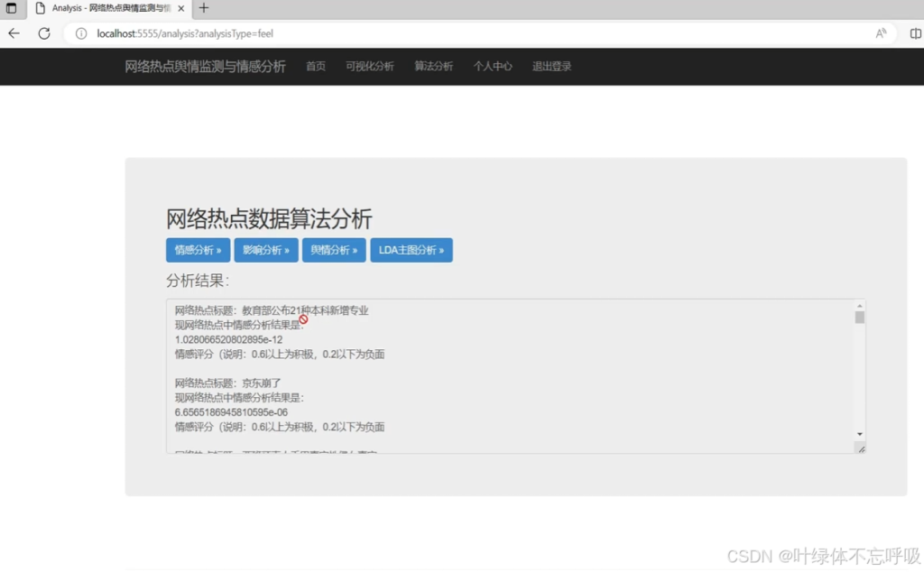The height and width of the screenshot is (572, 924).
Task: Open the split screen icon at toolbar right
Action: (915, 32)
